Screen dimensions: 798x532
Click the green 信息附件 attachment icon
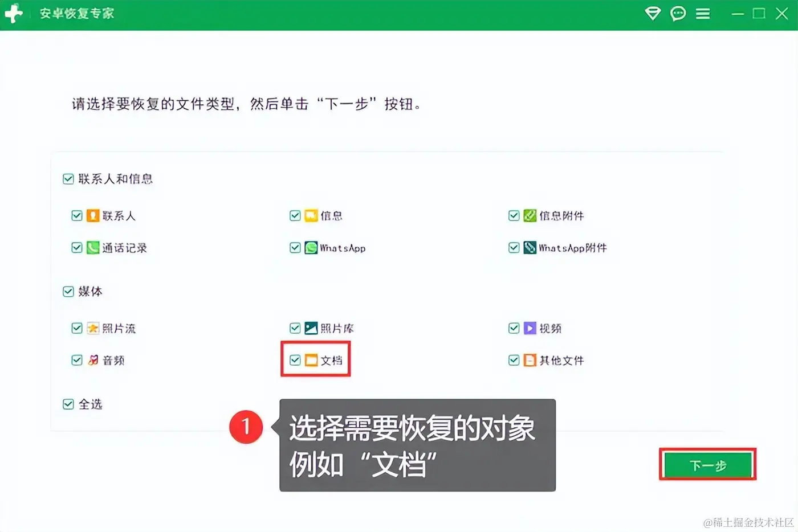[x=530, y=216]
